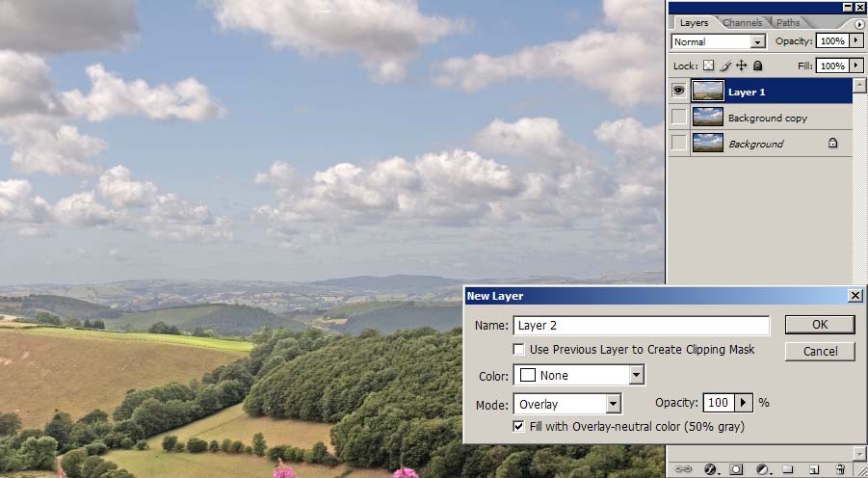Click New Layer Opacity value field

click(x=719, y=403)
